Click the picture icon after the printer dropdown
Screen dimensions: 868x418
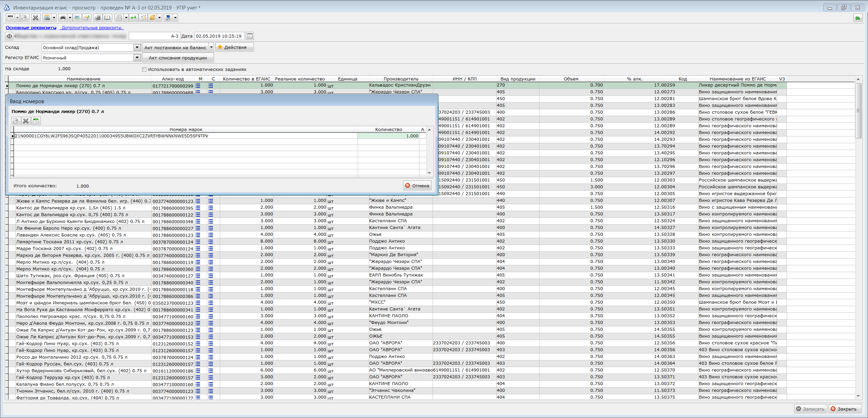pyautogui.click(x=77, y=18)
